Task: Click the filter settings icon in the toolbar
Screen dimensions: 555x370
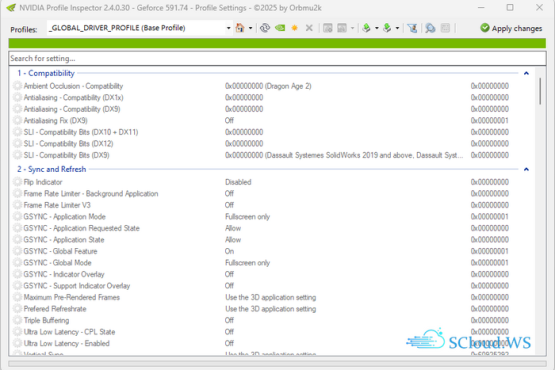Action: click(x=412, y=28)
